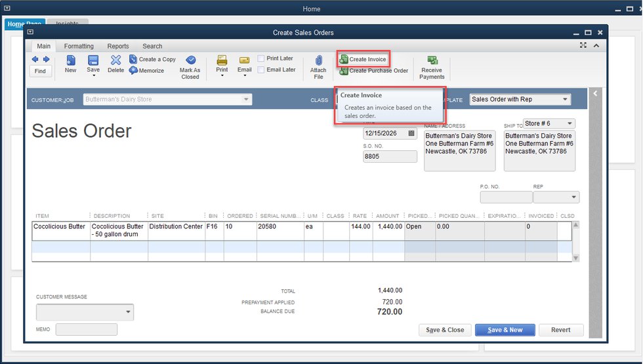Image resolution: width=643 pixels, height=364 pixels.
Task: Open the Customer Message dropdown
Action: [128, 312]
